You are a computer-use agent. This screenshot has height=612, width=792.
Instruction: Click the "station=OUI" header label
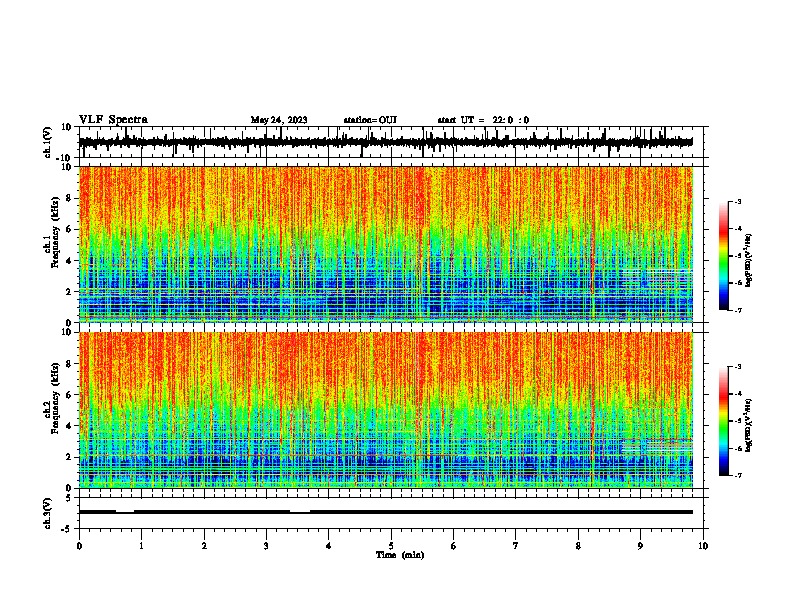pyautogui.click(x=370, y=120)
